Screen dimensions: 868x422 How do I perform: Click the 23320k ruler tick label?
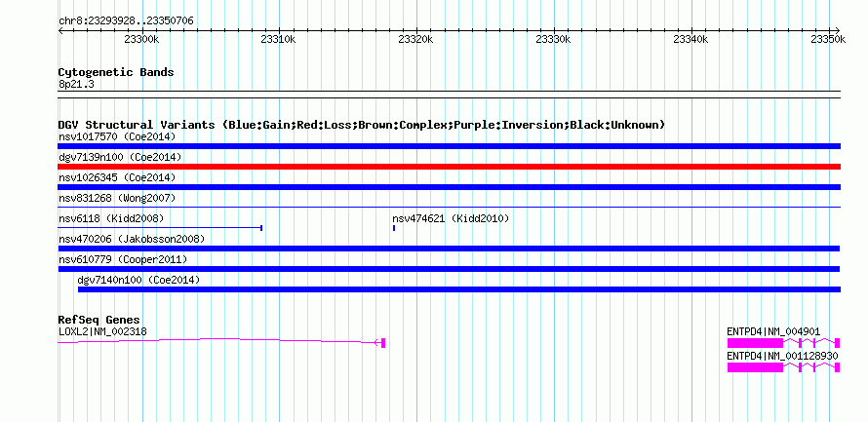(415, 39)
